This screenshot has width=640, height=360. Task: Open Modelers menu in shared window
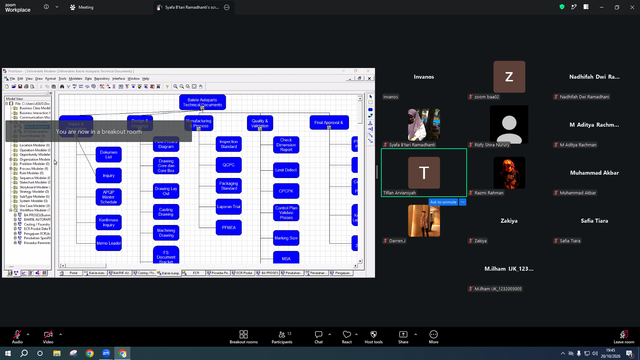point(75,78)
